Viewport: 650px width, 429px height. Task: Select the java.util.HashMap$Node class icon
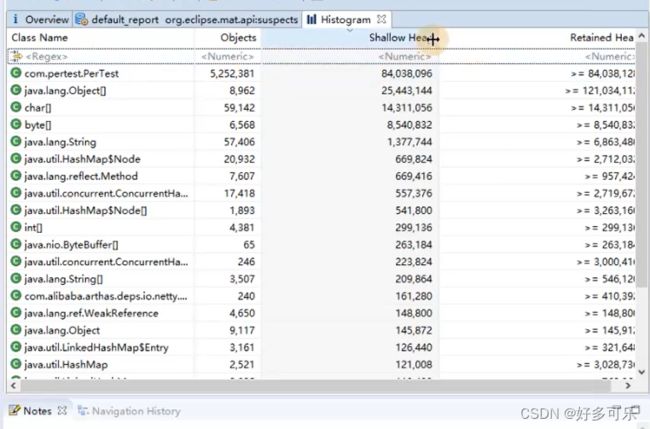tap(16, 159)
